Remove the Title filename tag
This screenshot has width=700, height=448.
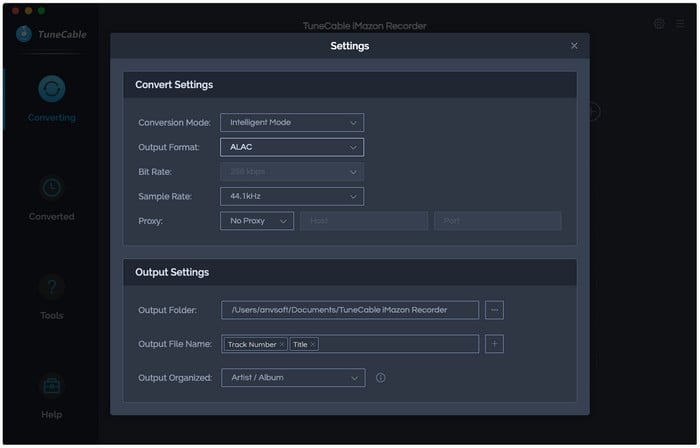click(x=313, y=344)
